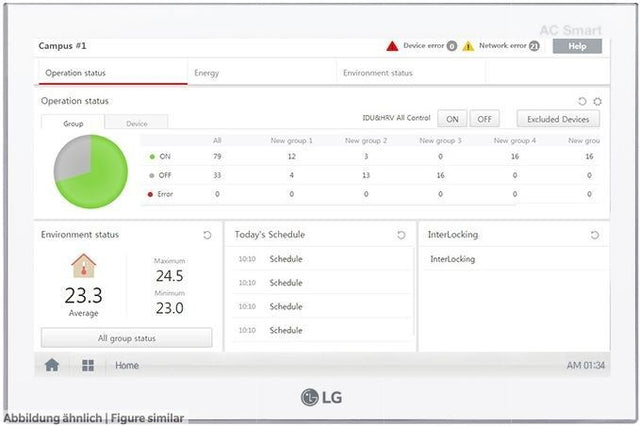
Task: Click the New group 2 column header
Action: pyautogui.click(x=366, y=140)
